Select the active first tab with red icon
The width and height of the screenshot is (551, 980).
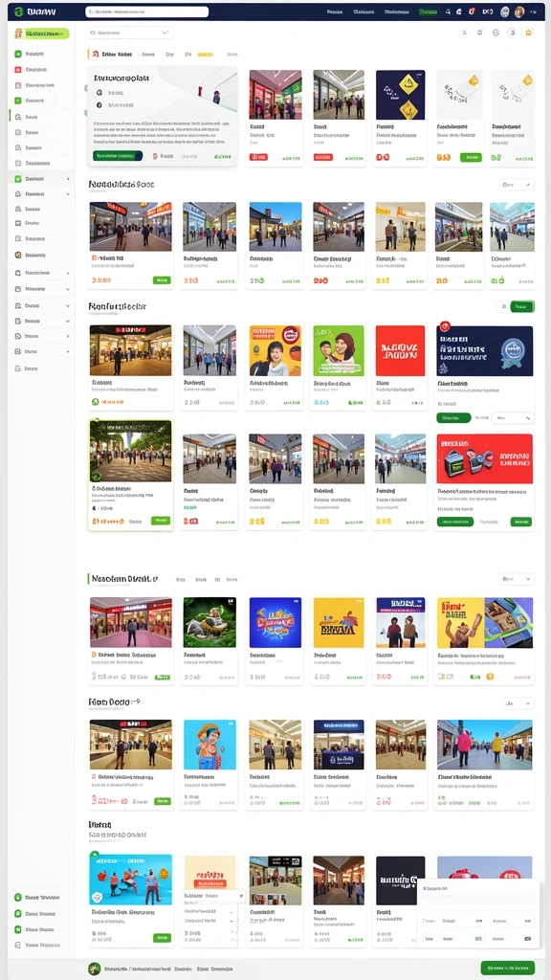(x=112, y=55)
